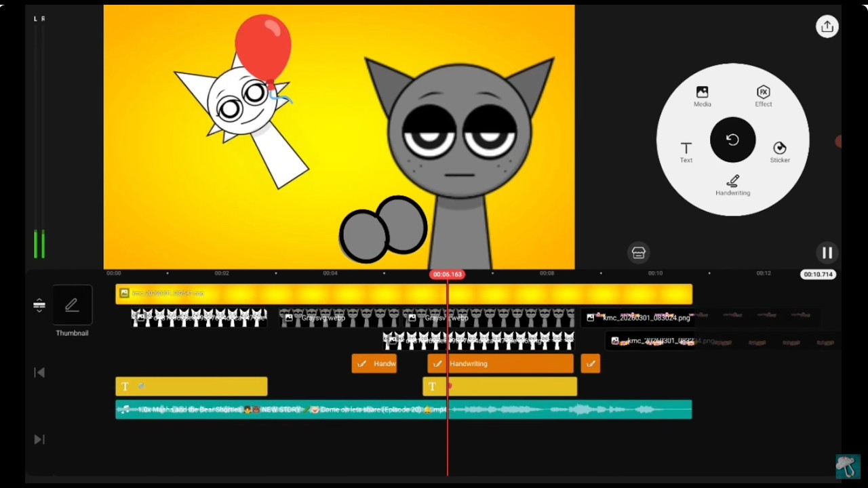Select the Masha and the Bear audio track
The width and height of the screenshot is (868, 488).
[x=403, y=409]
